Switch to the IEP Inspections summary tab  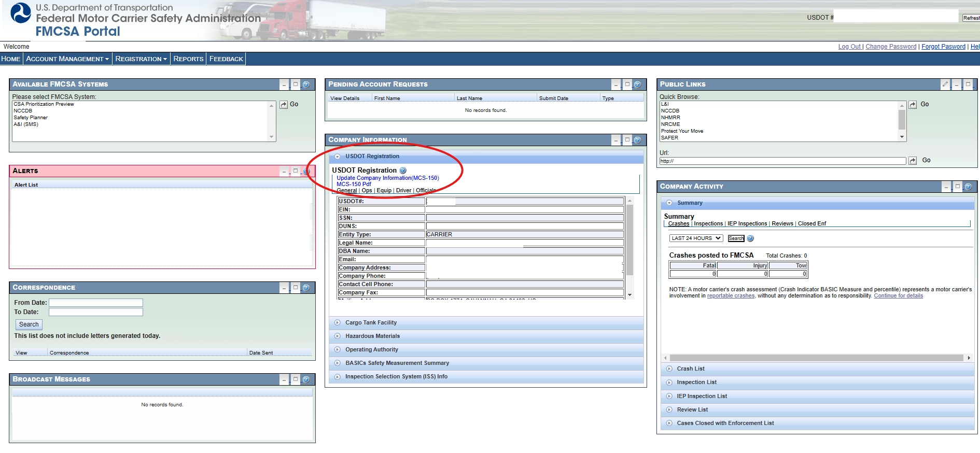pyautogui.click(x=747, y=224)
